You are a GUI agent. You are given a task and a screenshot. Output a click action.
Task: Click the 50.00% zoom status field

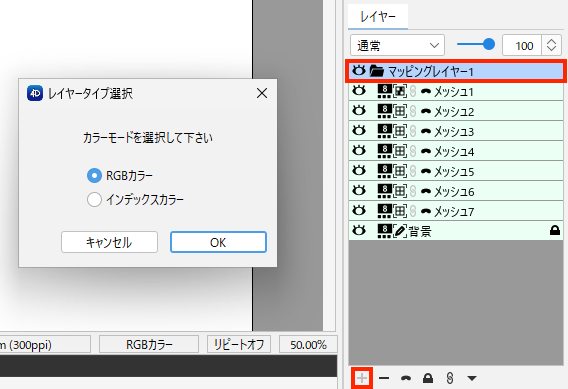[x=308, y=344]
